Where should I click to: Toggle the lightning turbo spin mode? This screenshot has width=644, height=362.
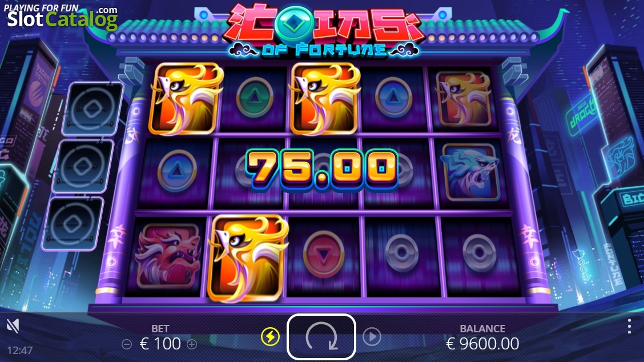click(x=270, y=337)
